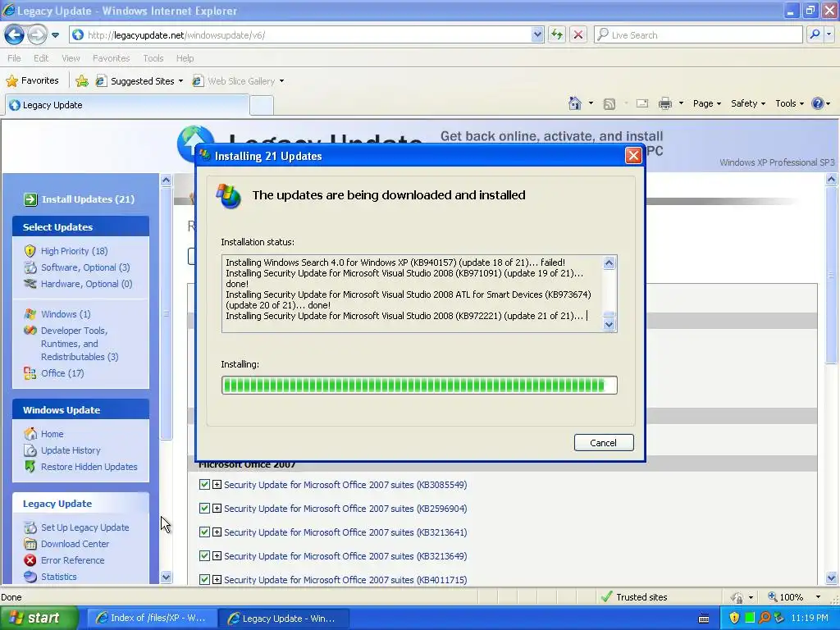Select High Priority (18) category
Image resolution: width=840 pixels, height=630 pixels.
click(x=74, y=251)
